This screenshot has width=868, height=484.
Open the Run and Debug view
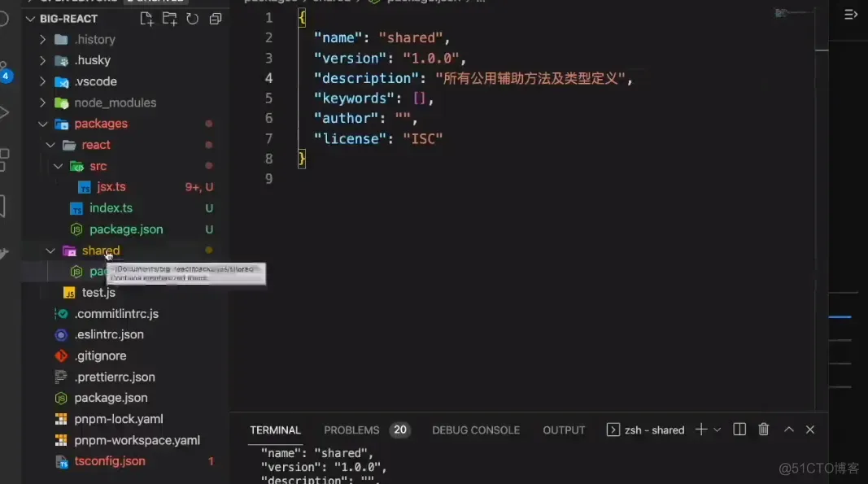[x=4, y=113]
